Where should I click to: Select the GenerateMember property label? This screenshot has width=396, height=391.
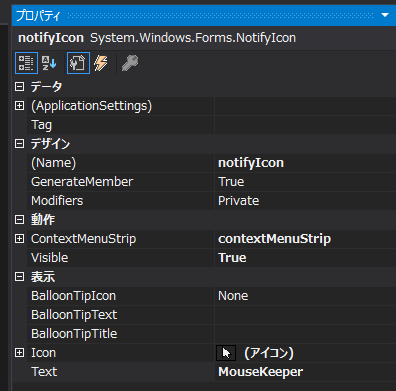pyautogui.click(x=82, y=182)
